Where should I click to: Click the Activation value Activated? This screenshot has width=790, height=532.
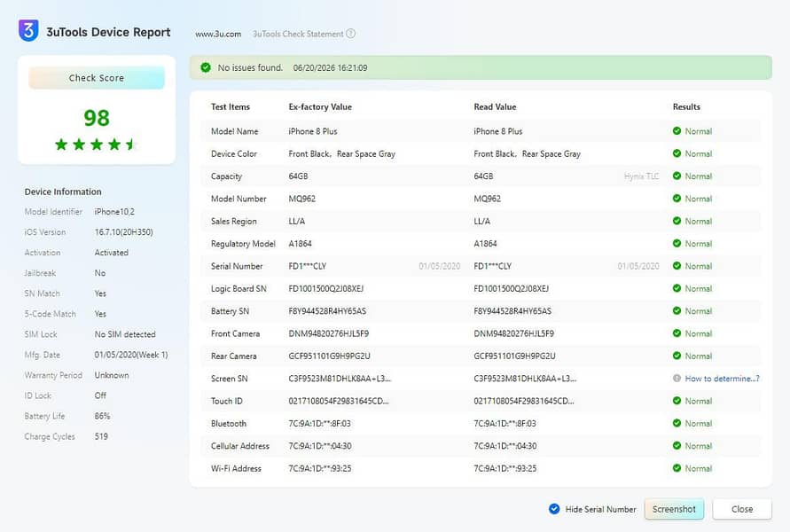pos(112,253)
